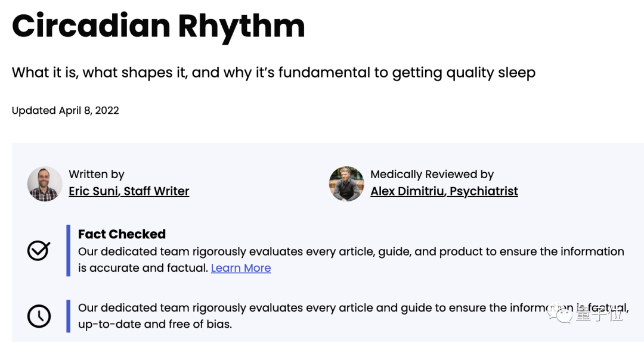The width and height of the screenshot is (644, 342).
Task: Follow the Learn More link
Action: pyautogui.click(x=241, y=268)
